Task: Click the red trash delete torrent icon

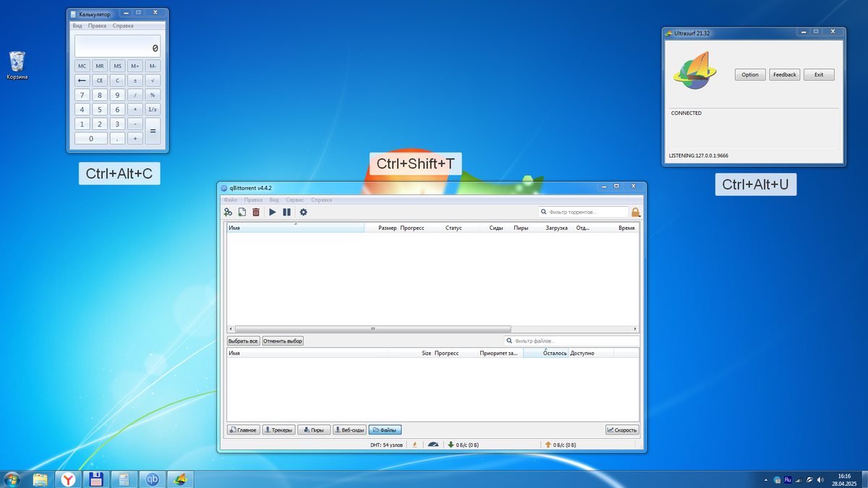Action: (255, 212)
